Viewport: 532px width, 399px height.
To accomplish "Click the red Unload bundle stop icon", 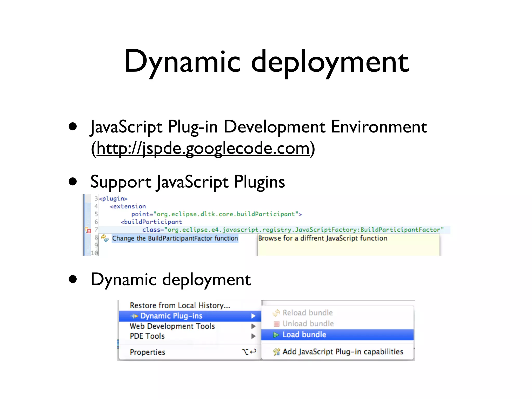I will tap(277, 324).
